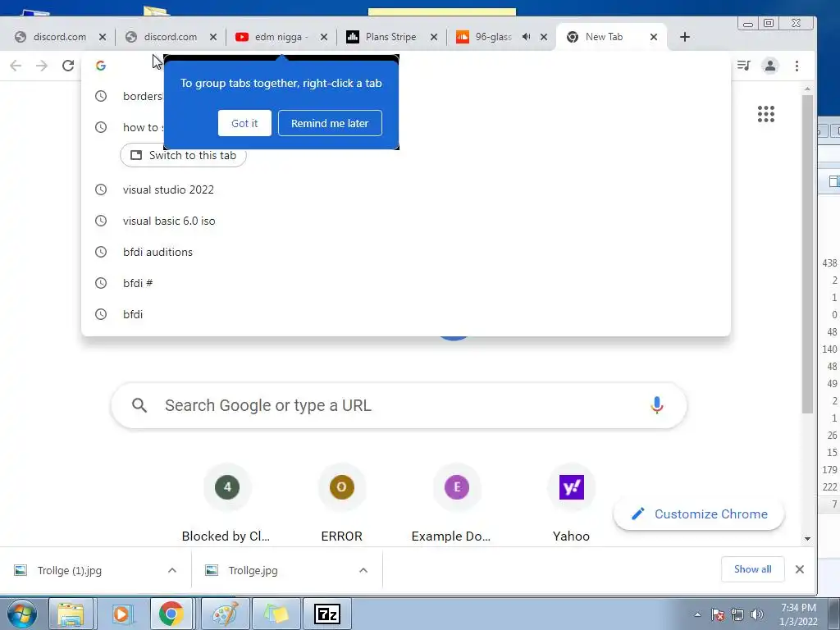Show hidden tray icons arrow

coord(697,614)
